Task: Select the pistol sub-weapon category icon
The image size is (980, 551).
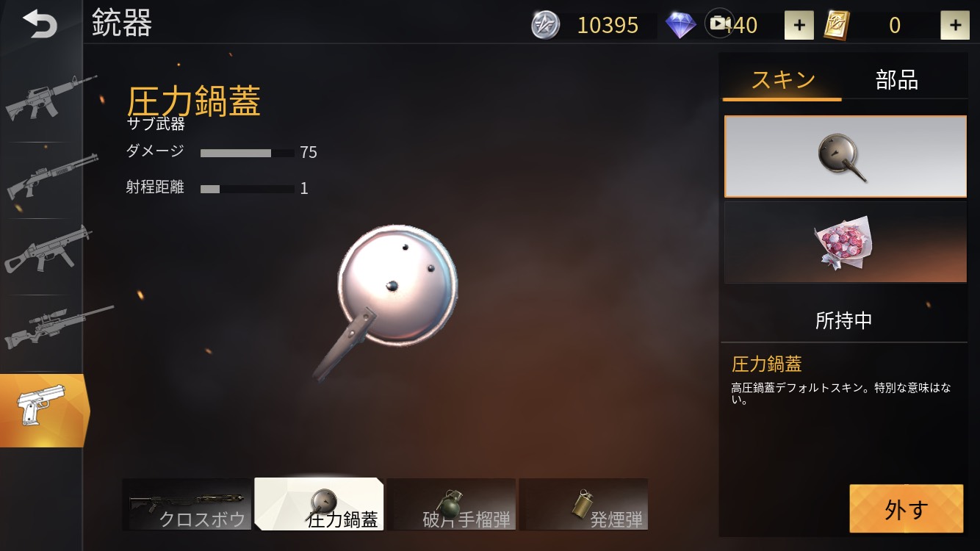Action: coord(43,410)
